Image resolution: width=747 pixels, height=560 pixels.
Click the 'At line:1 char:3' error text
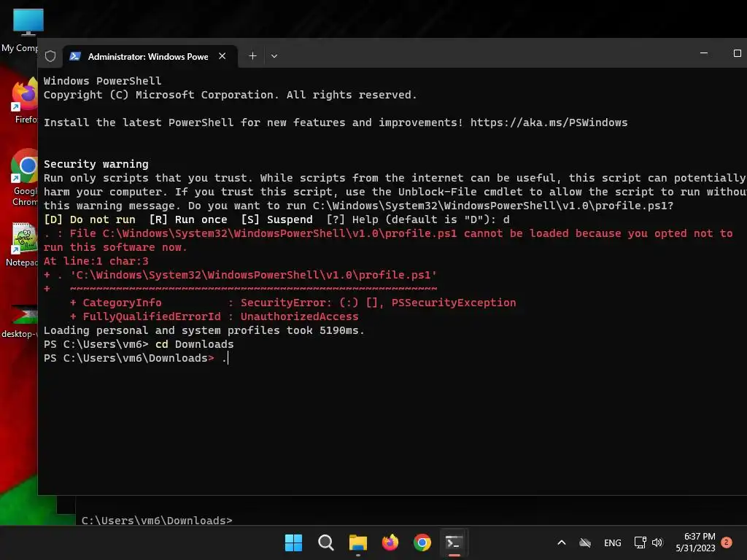pos(96,261)
